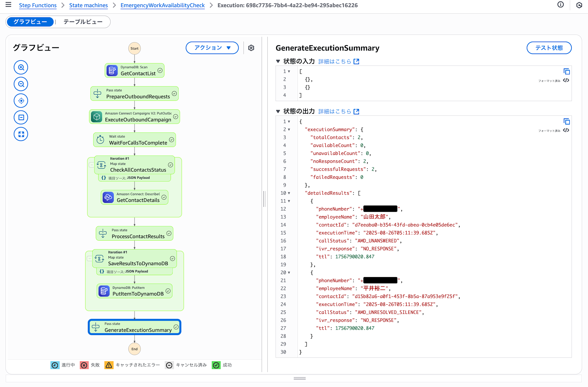Click the 成功 legend icon

click(x=216, y=365)
